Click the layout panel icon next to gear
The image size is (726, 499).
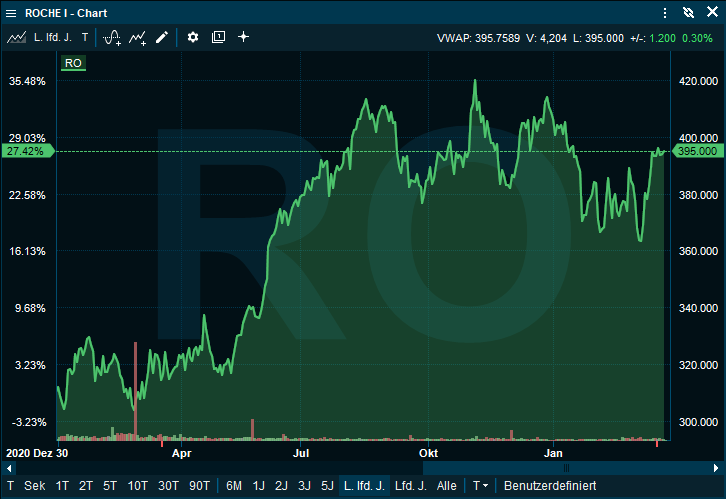click(x=218, y=37)
